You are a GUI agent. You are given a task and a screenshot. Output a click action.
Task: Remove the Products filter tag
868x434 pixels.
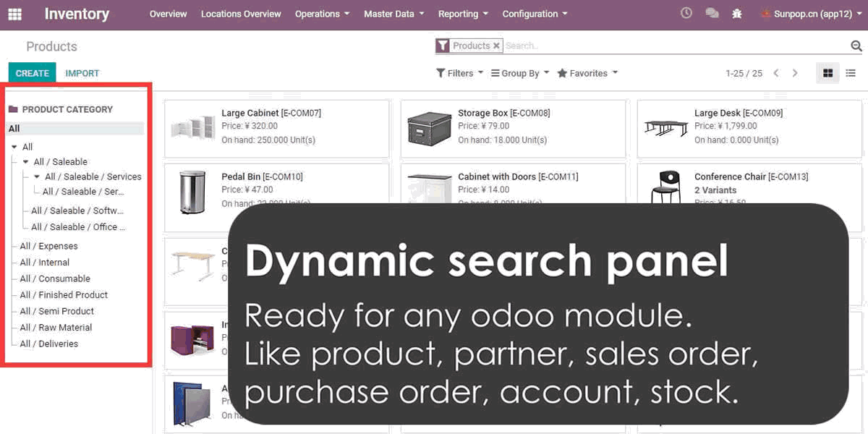click(x=496, y=46)
